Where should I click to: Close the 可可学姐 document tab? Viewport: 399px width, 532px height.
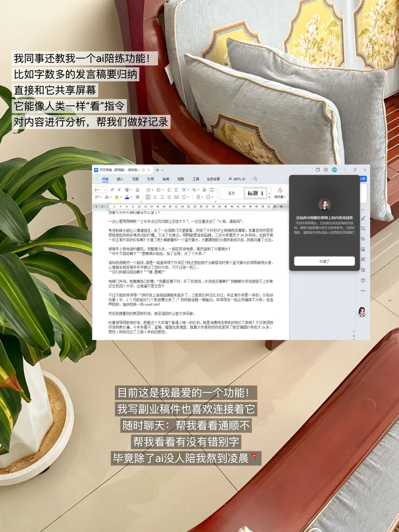click(x=149, y=170)
